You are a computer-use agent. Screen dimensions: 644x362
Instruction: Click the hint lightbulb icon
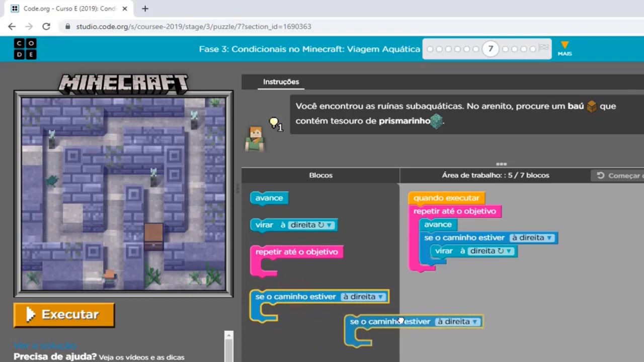pos(274,122)
